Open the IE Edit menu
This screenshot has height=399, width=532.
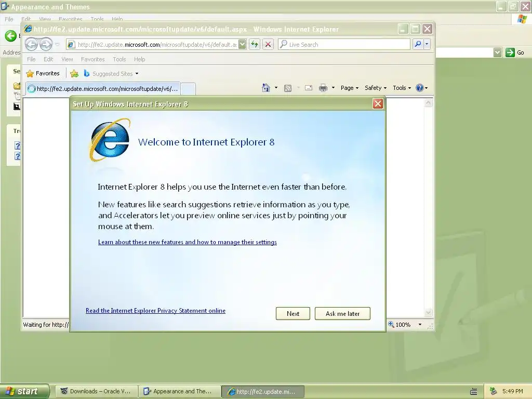tap(48, 59)
